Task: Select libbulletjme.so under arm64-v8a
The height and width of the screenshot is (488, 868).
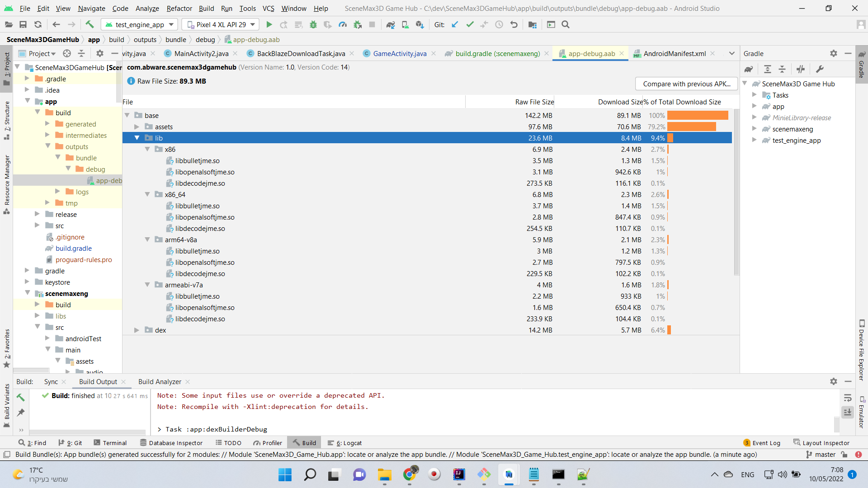Action: 197,251
